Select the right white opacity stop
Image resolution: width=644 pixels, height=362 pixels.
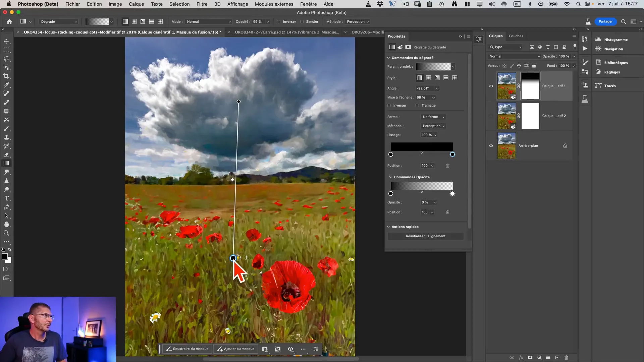(x=452, y=194)
